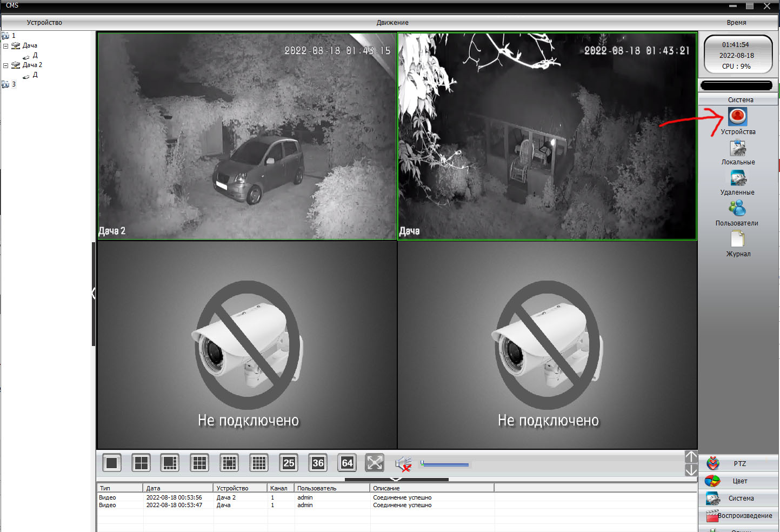Collapse the bottom event log panel

click(396, 479)
